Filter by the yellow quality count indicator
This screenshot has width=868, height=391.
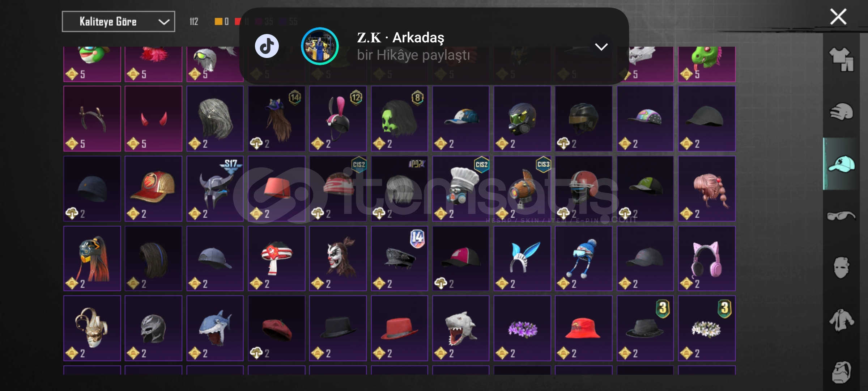(222, 22)
